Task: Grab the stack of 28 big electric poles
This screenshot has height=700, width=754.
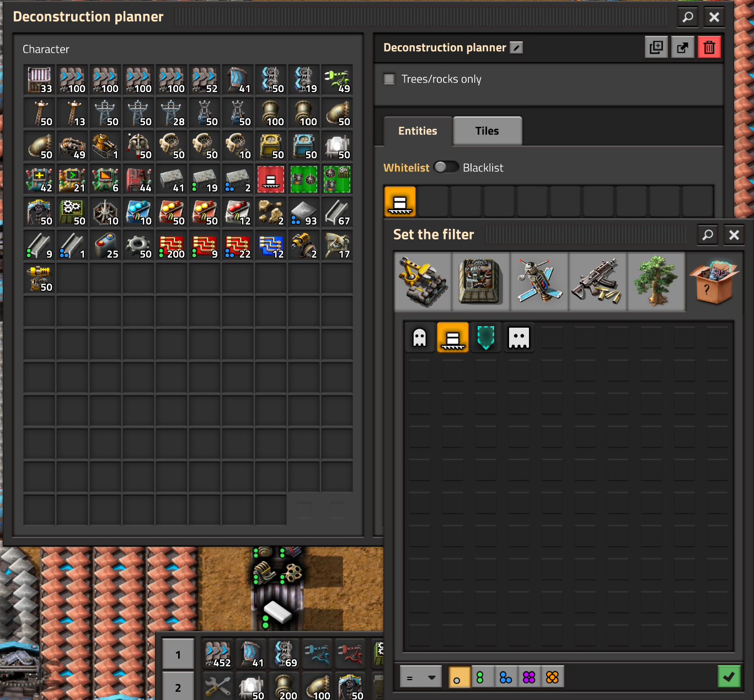Action: click(172, 113)
